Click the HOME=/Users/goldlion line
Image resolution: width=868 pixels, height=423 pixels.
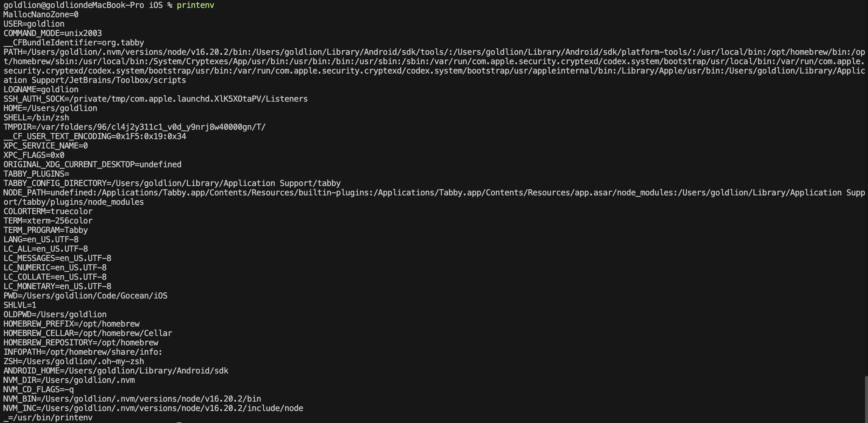(x=50, y=108)
